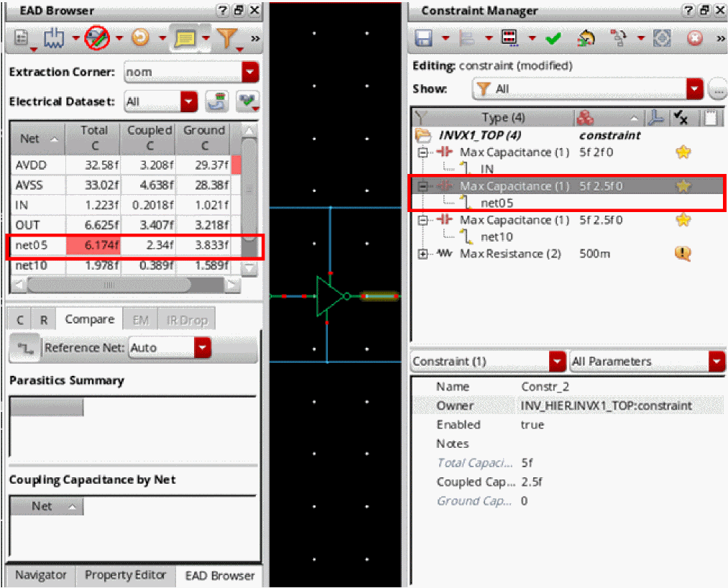The image size is (728, 588).
Task: Click the ellipsis button next to Show filter
Action: 717,89
